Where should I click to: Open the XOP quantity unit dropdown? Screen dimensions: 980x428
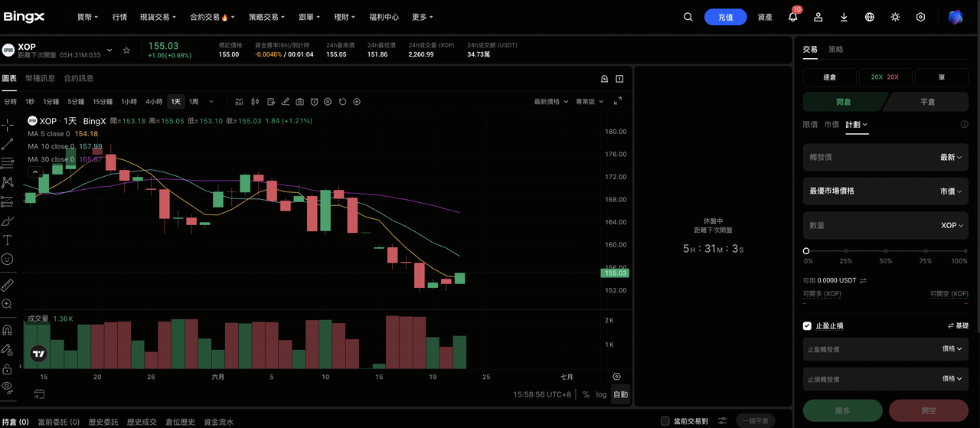pyautogui.click(x=952, y=226)
